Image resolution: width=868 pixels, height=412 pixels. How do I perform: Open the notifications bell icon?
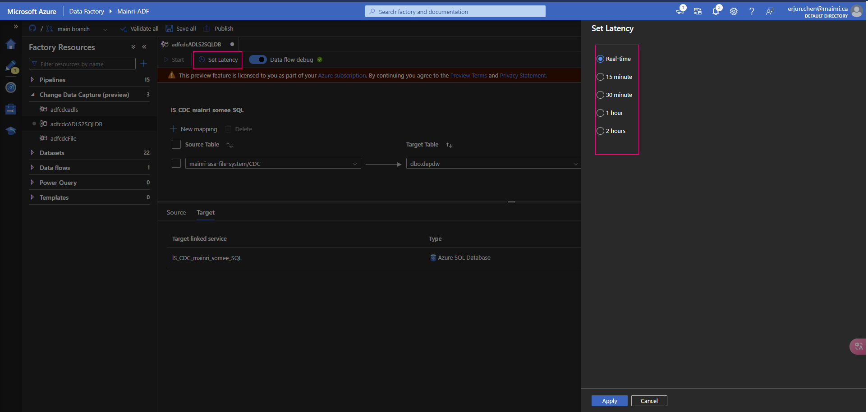716,11
